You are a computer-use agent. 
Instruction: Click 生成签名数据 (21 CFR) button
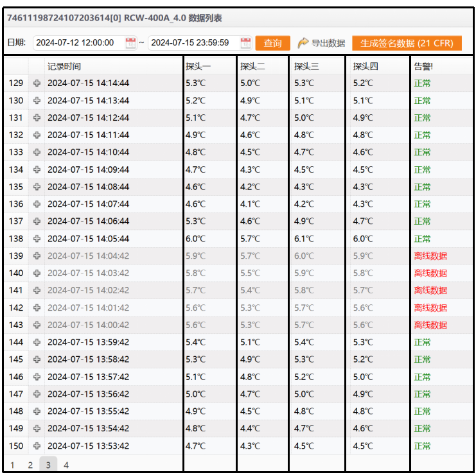click(x=407, y=43)
